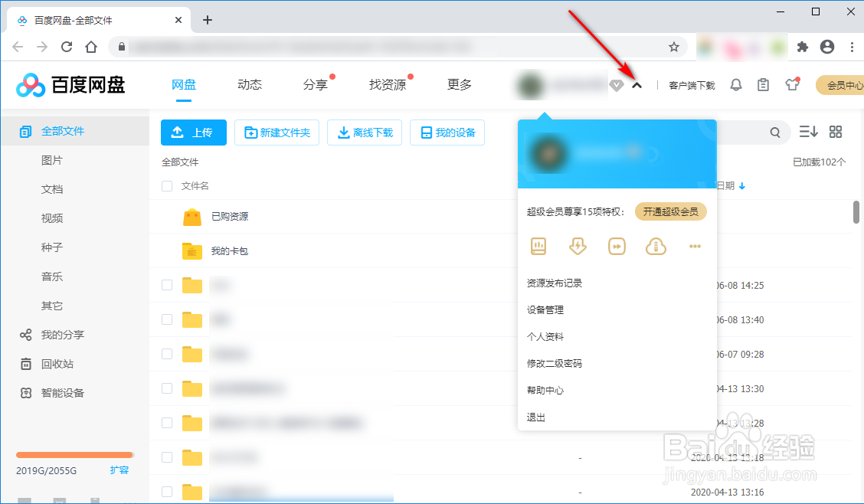This screenshot has width=864, height=504.
Task: Select 设备管理 menu item
Action: pyautogui.click(x=545, y=309)
